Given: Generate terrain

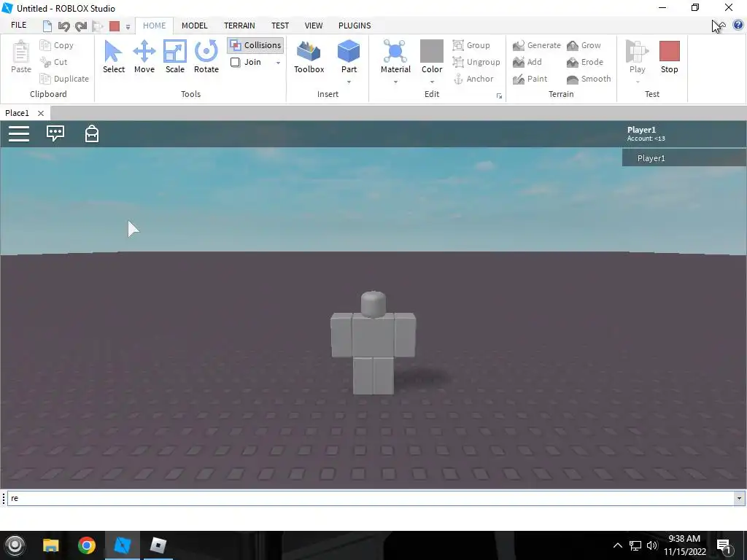Looking at the screenshot, I should pyautogui.click(x=537, y=45).
